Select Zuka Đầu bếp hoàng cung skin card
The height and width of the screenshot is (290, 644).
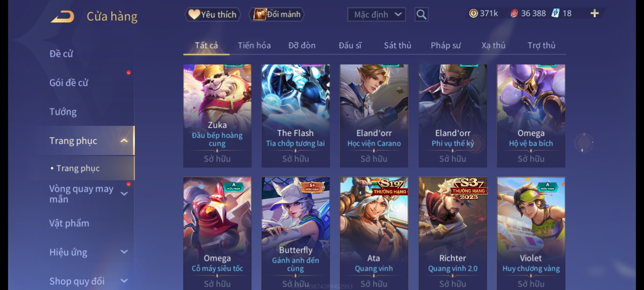click(217, 116)
